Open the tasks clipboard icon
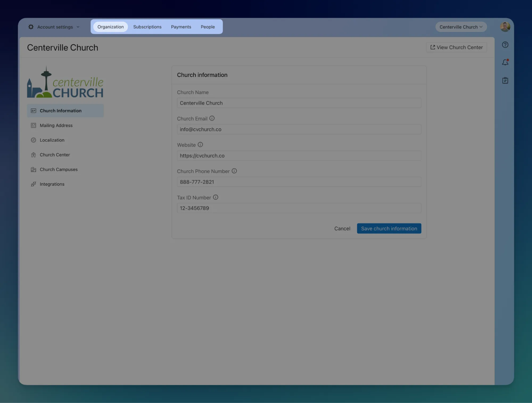The width and height of the screenshot is (532, 403). tap(505, 80)
